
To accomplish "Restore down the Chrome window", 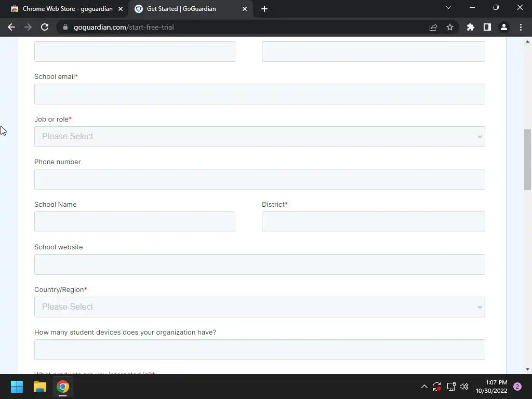I will (x=496, y=7).
